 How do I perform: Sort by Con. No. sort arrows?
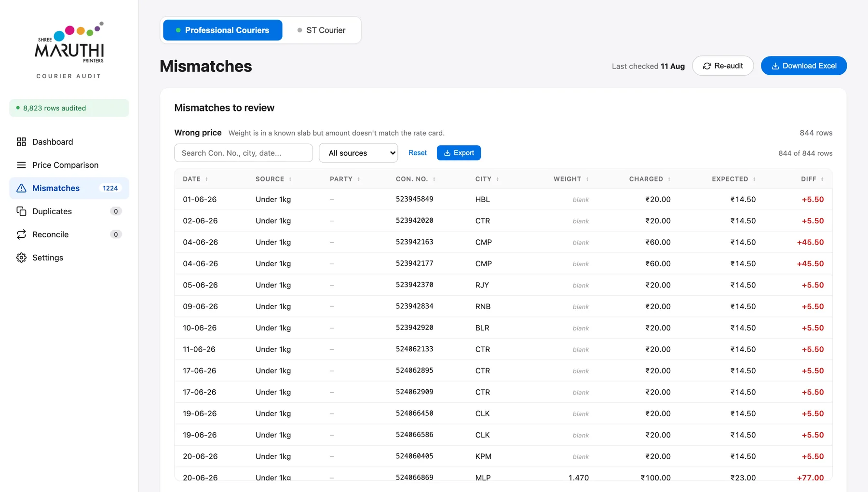tap(434, 179)
